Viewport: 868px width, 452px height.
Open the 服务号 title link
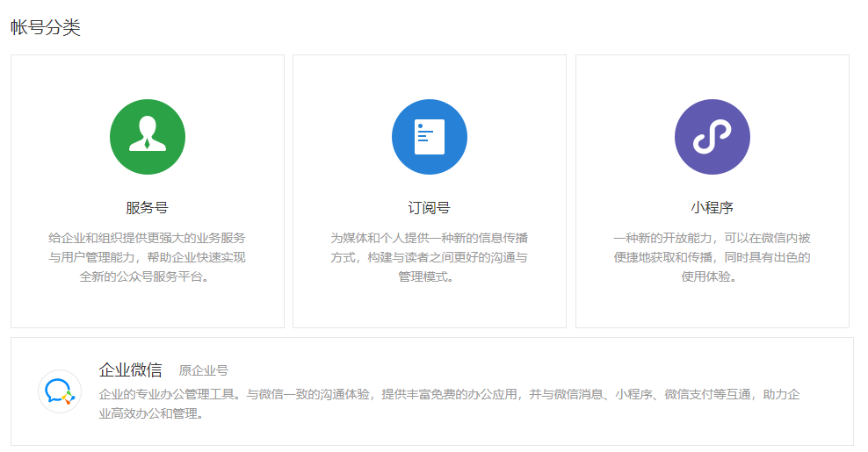[147, 207]
